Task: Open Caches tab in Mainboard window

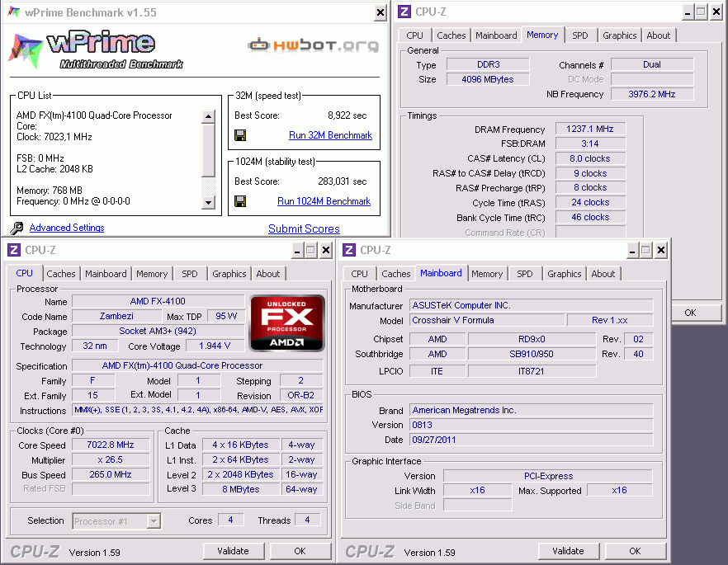Action: click(396, 274)
